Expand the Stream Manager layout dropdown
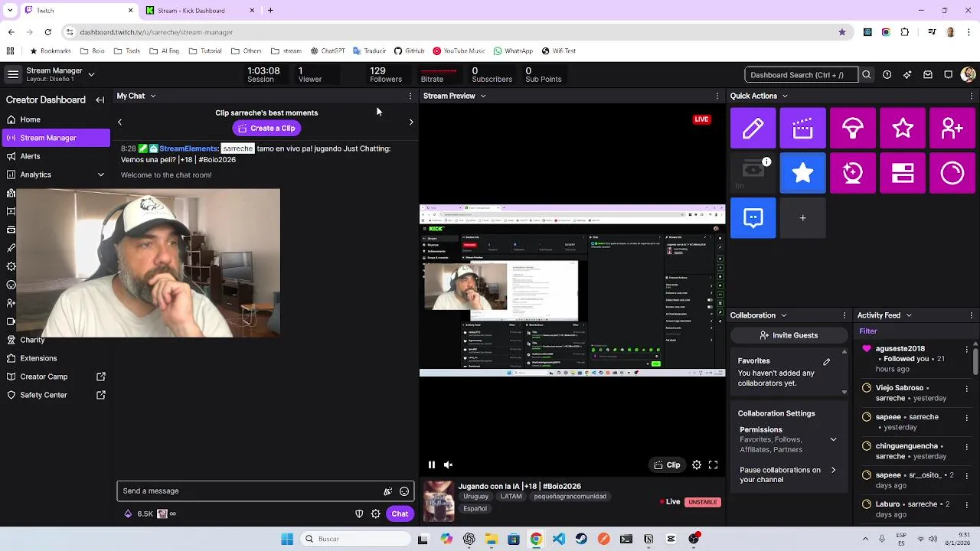This screenshot has width=980, height=551. coord(91,74)
